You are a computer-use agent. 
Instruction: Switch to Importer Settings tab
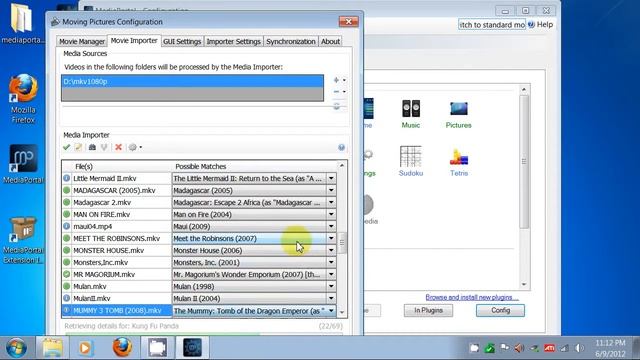[x=233, y=41]
